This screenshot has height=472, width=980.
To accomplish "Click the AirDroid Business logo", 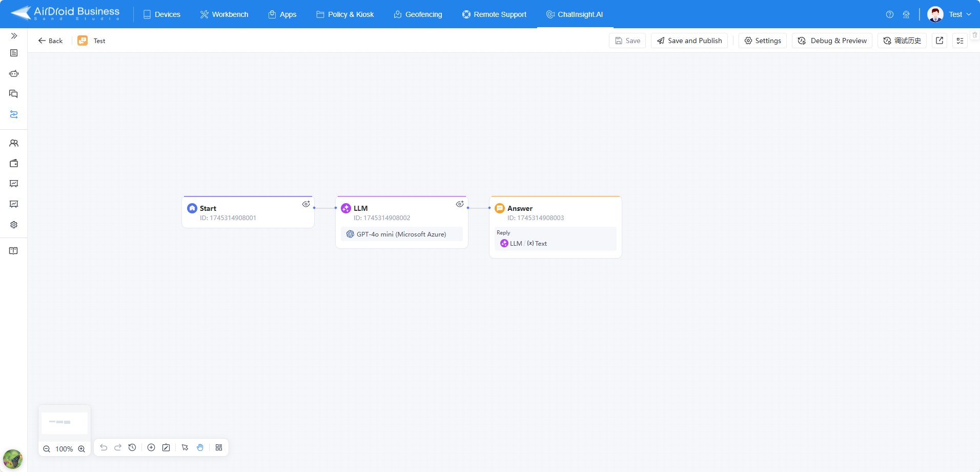I will click(65, 13).
